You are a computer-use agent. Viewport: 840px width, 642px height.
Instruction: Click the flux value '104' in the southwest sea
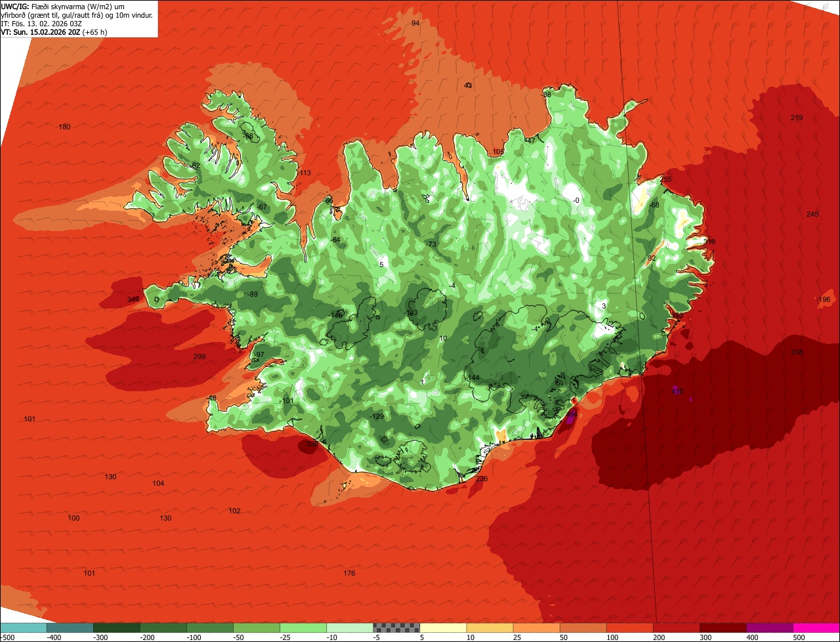[158, 484]
